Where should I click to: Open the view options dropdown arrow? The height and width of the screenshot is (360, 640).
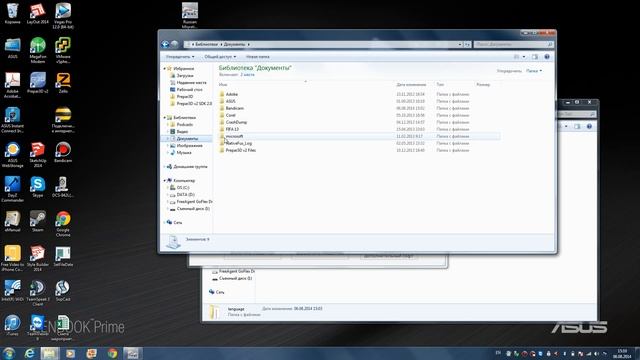point(524,57)
